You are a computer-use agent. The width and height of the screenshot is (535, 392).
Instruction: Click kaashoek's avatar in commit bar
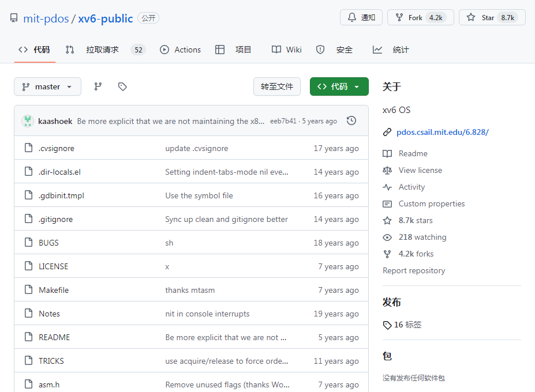pyautogui.click(x=28, y=121)
